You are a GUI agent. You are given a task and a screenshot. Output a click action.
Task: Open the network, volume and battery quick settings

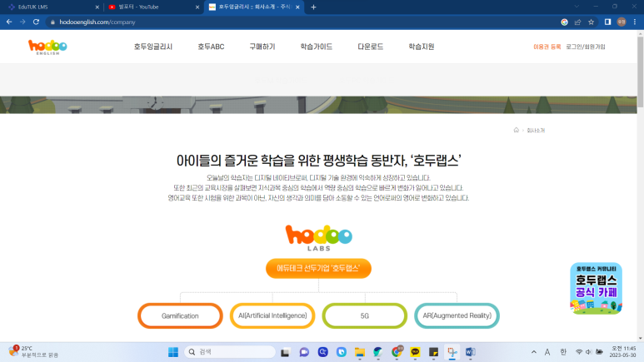589,352
